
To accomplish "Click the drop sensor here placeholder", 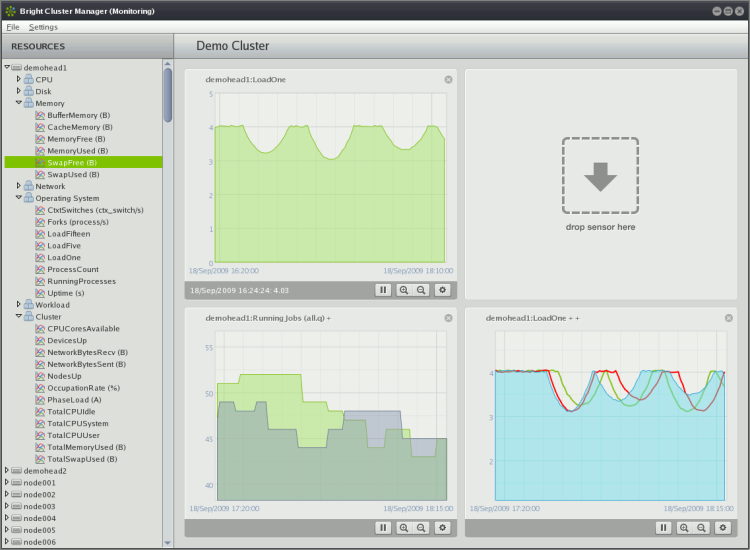I will pos(600,176).
